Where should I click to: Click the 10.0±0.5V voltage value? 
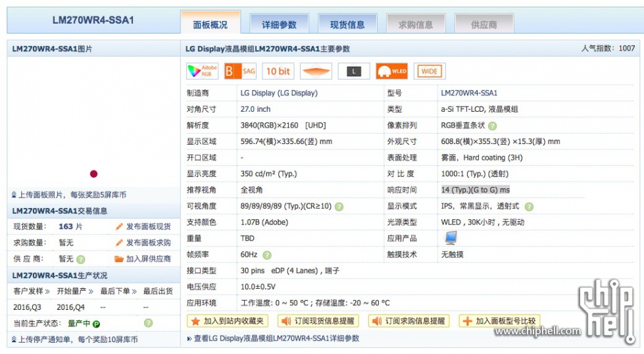point(258,287)
